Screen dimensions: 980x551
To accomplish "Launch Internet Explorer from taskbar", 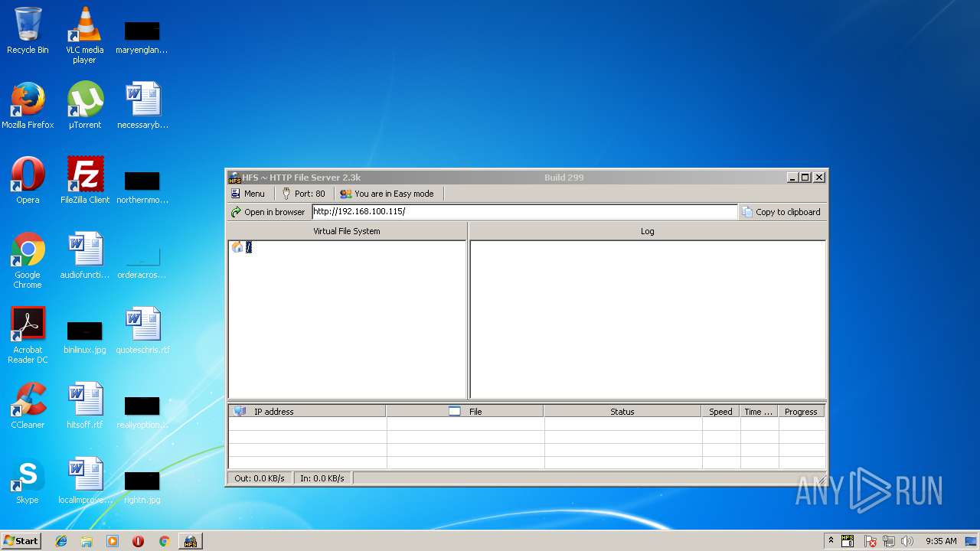I will 61,541.
